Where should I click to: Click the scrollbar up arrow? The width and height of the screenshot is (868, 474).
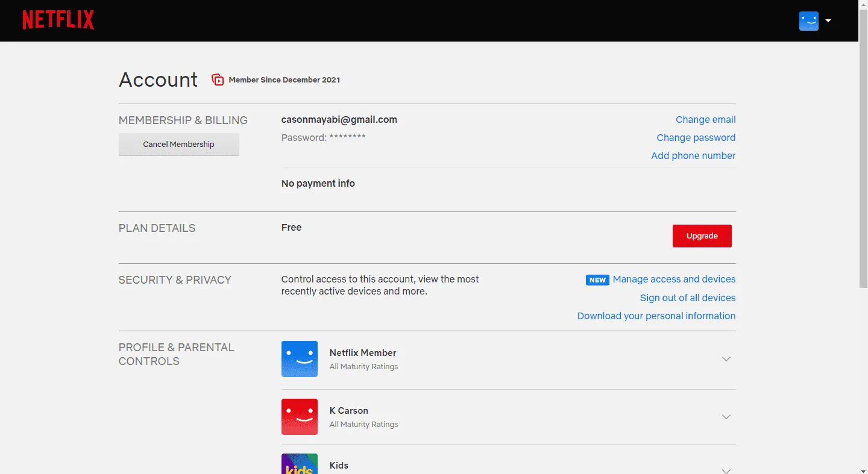click(x=863, y=5)
